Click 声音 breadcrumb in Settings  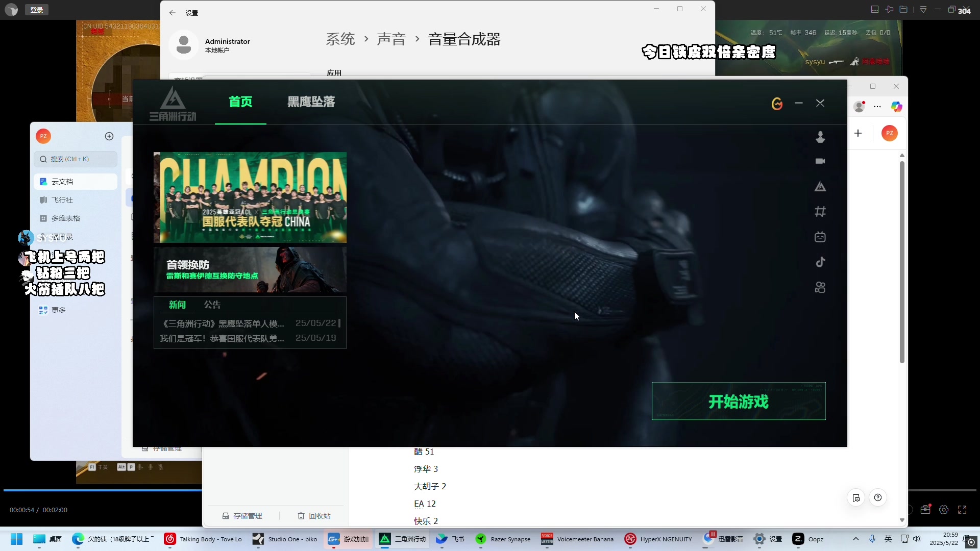[x=391, y=39]
